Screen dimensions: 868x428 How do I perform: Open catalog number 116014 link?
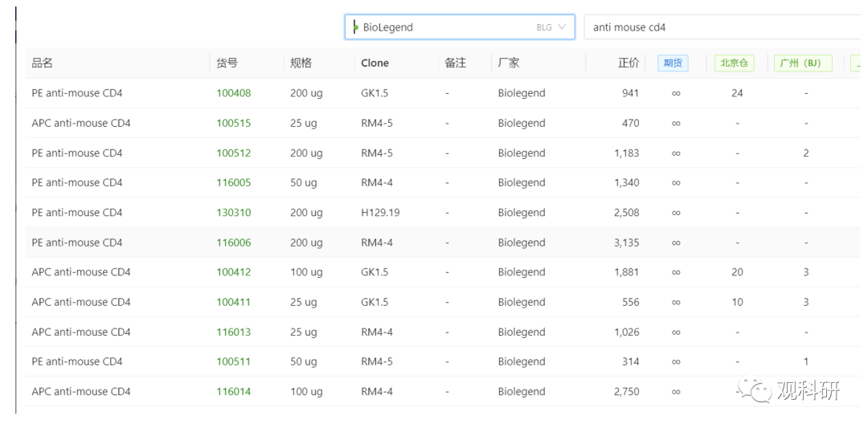point(233,392)
